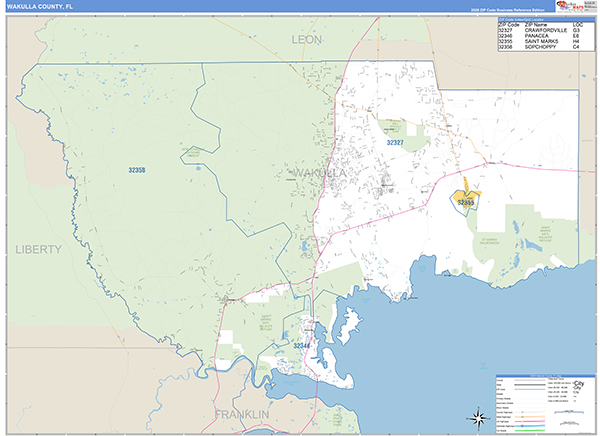Click the "32358" ZIP label on map
Screen dimensions: 600x436
pos(137,170)
